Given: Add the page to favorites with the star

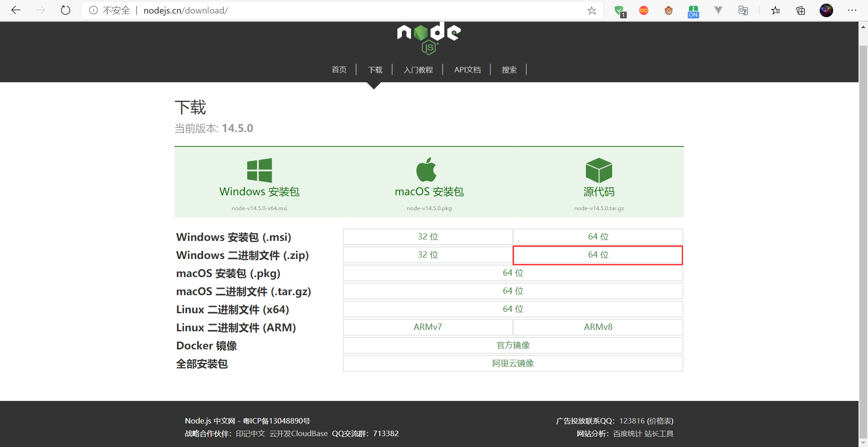Looking at the screenshot, I should 591,10.
